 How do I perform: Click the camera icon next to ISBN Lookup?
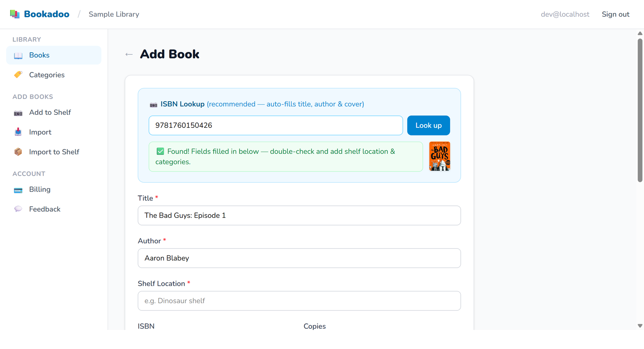tap(153, 105)
